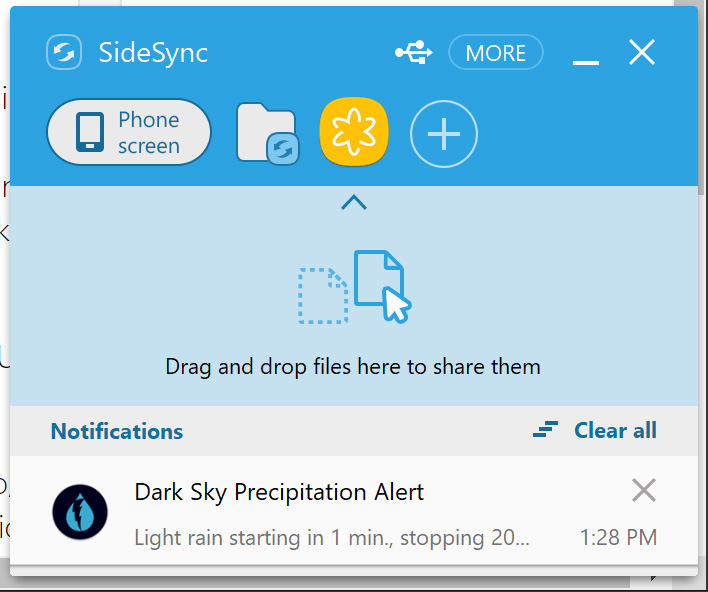
Task: Click the drag-and-drop file illustration
Action: pyautogui.click(x=354, y=287)
